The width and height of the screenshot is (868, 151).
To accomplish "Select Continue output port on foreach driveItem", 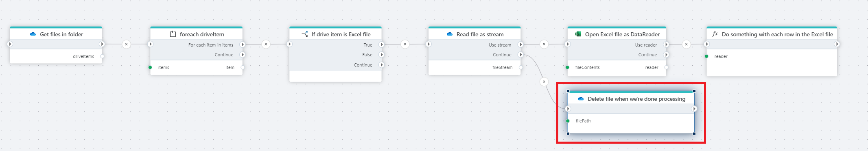I will point(243,55).
